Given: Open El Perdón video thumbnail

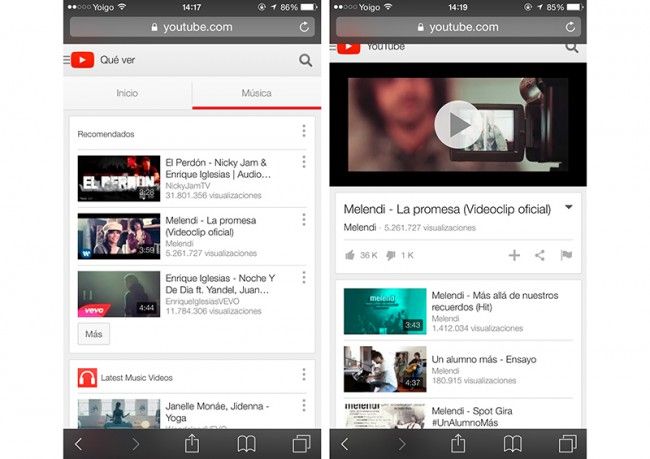Looking at the screenshot, I should (119, 179).
